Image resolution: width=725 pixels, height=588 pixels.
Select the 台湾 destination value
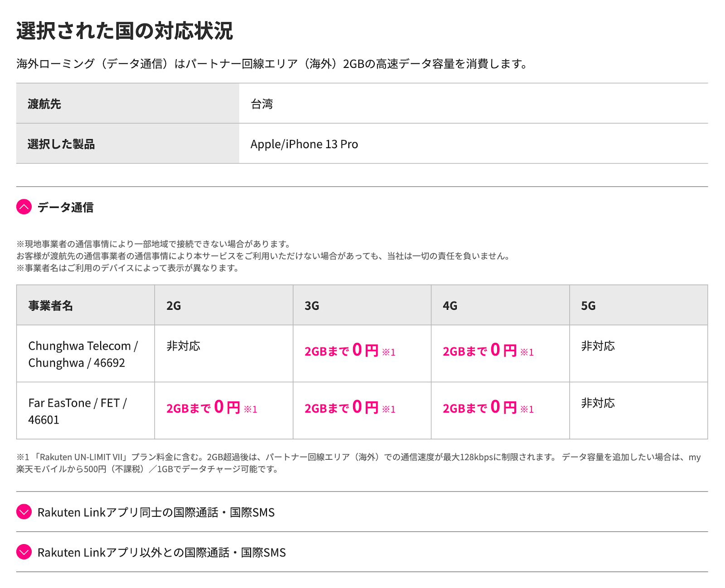click(x=262, y=104)
